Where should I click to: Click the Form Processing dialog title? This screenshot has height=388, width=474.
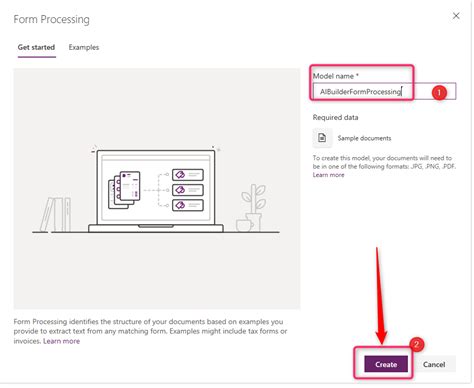coord(52,19)
